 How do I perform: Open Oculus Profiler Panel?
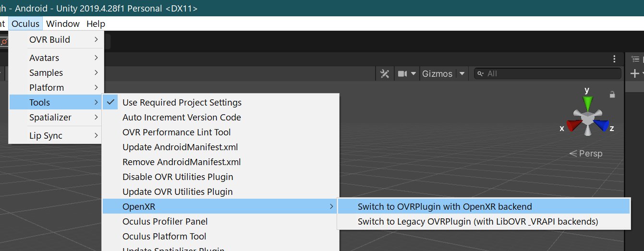(221, 221)
